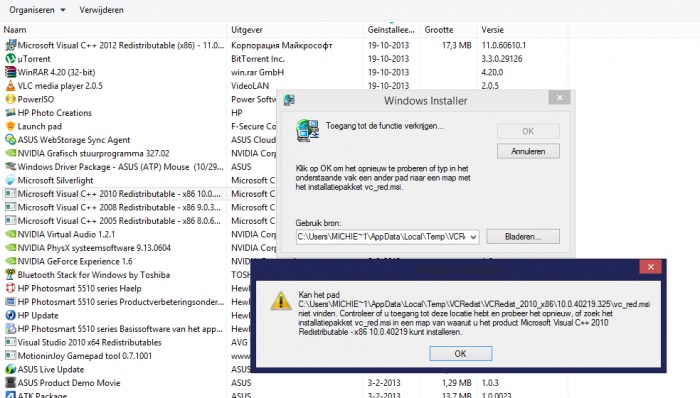Screen dimensions: 700x398
Task: Click the yellow warning triangle icon
Action: tap(281, 301)
